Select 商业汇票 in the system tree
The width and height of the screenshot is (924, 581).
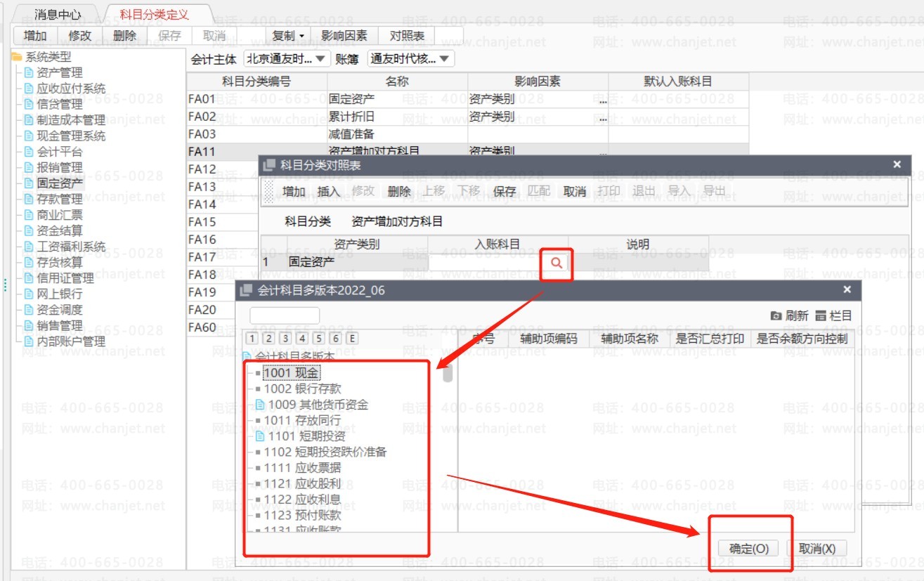pyautogui.click(x=59, y=215)
